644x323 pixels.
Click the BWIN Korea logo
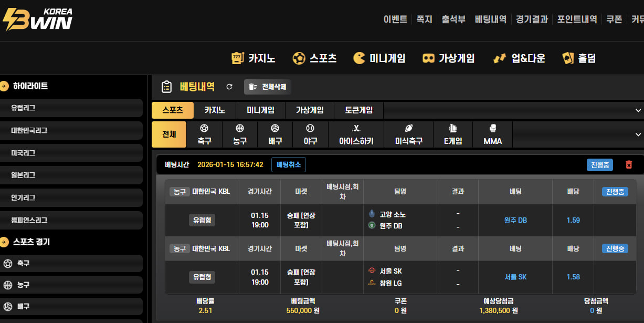click(x=38, y=19)
